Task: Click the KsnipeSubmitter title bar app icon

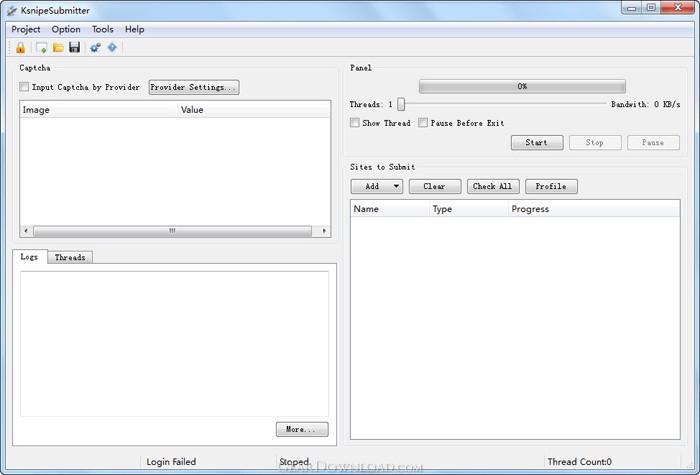Action: pos(12,11)
